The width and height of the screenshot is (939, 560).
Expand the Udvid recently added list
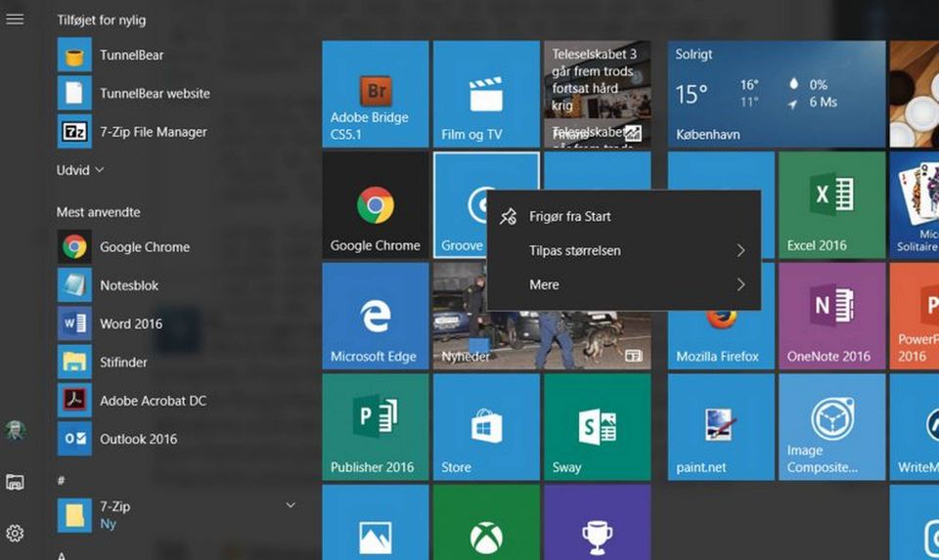[80, 170]
